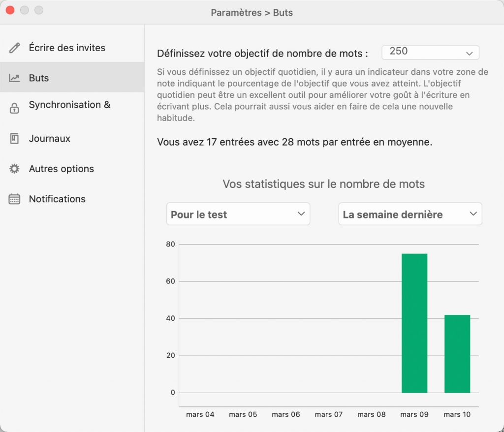Click the mars 09 axis label
The height and width of the screenshot is (432, 504).
click(414, 414)
